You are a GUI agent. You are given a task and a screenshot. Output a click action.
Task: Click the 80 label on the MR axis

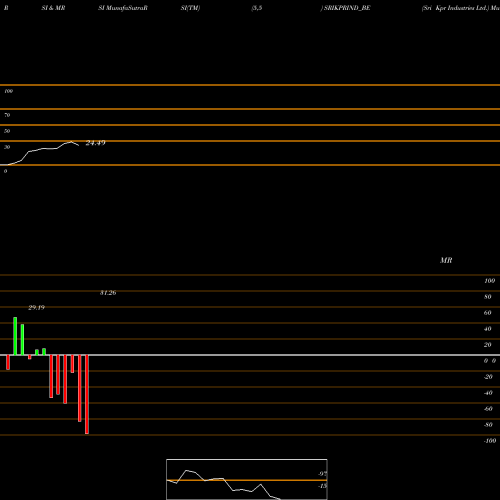coord(488,297)
